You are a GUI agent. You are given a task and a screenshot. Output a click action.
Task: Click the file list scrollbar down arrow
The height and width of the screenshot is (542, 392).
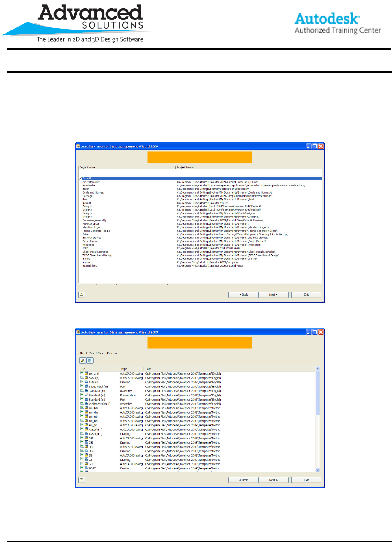point(318,470)
